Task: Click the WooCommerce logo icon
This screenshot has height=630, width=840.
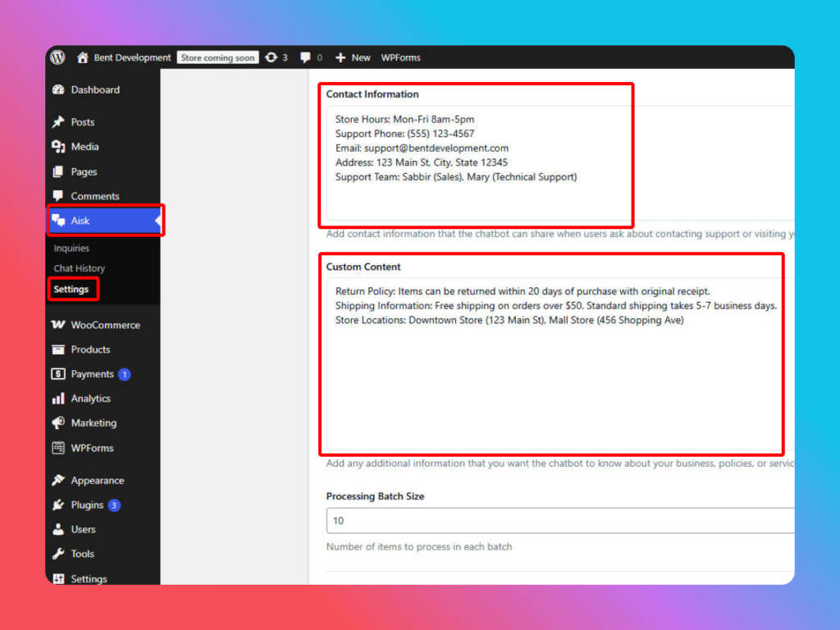Action: coord(58,325)
